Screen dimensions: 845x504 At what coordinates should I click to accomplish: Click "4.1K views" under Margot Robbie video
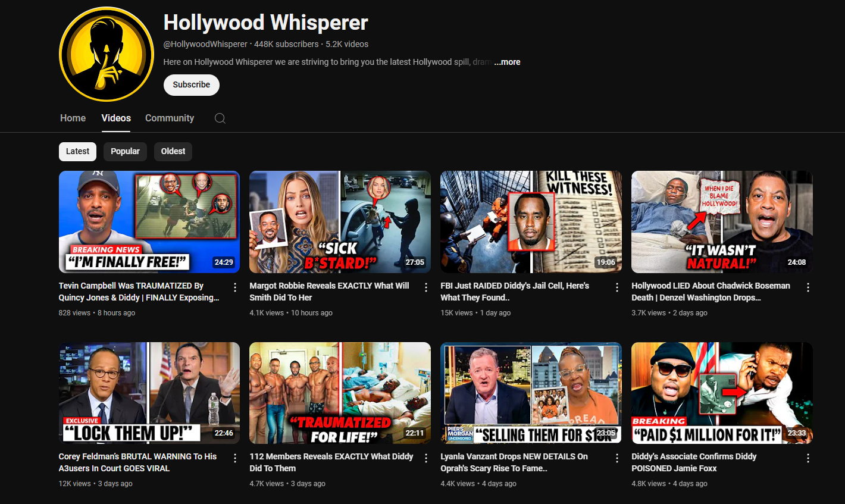click(x=267, y=313)
